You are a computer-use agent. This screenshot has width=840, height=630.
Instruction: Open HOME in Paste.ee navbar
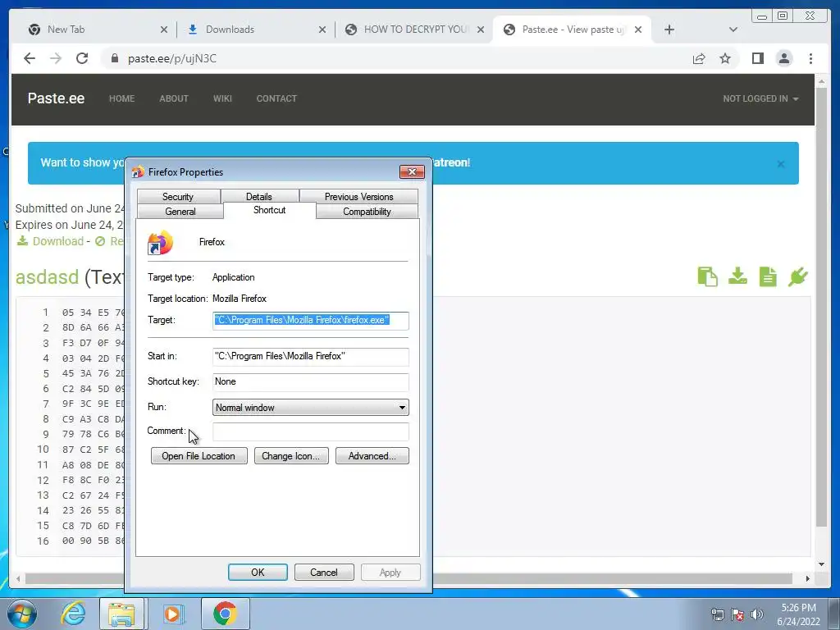tap(121, 98)
